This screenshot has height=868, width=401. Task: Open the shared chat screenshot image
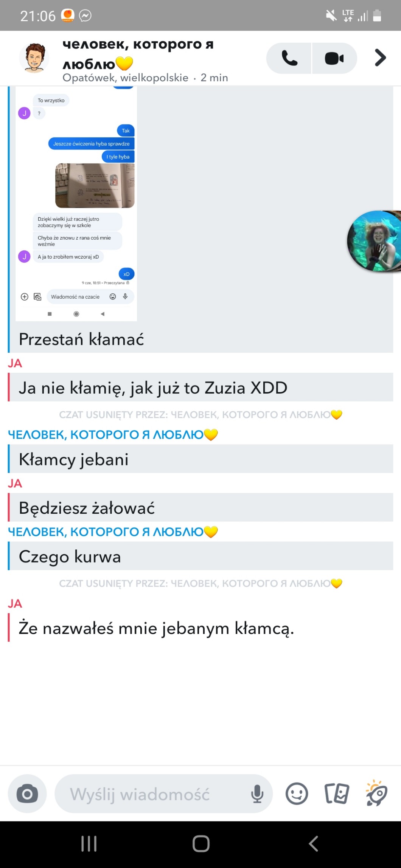(x=76, y=204)
